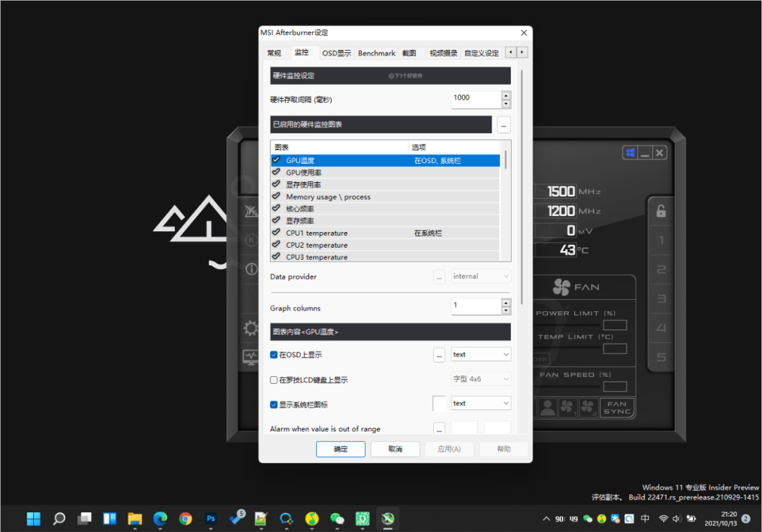Select the fan 1 icon
This screenshot has width=762, height=532.
click(567, 407)
